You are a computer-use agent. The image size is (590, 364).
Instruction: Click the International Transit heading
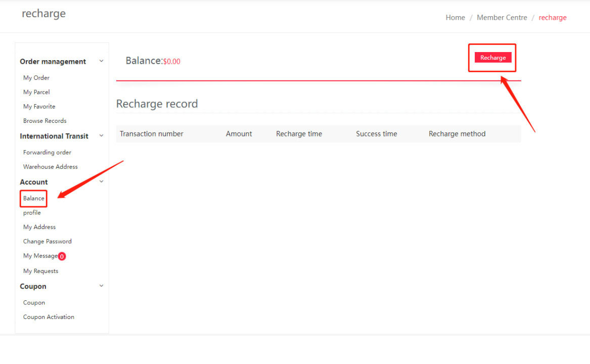pos(54,136)
